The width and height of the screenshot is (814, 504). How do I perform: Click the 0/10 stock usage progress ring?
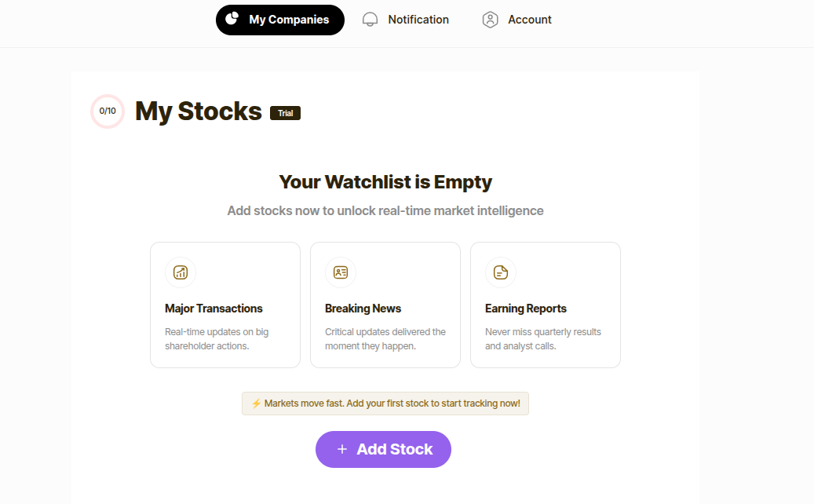(x=108, y=111)
